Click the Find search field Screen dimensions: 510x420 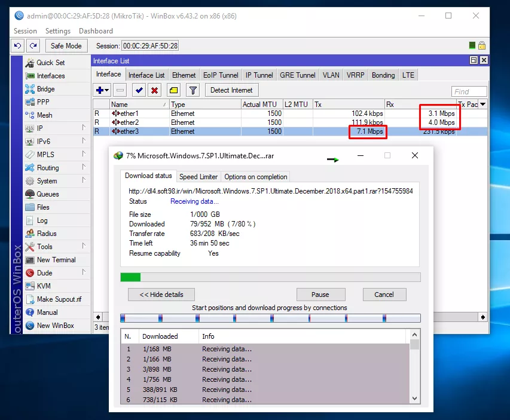pyautogui.click(x=469, y=91)
